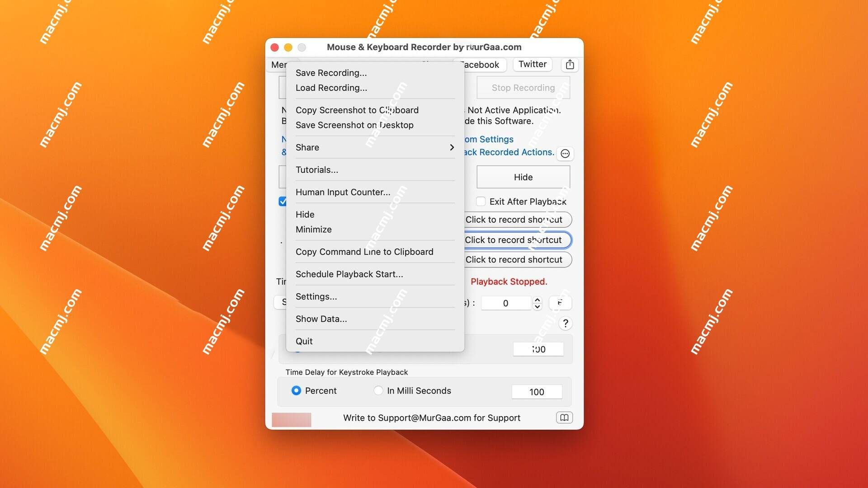The height and width of the screenshot is (488, 868).
Task: Click the Human Input Counter icon
Action: [x=343, y=191]
